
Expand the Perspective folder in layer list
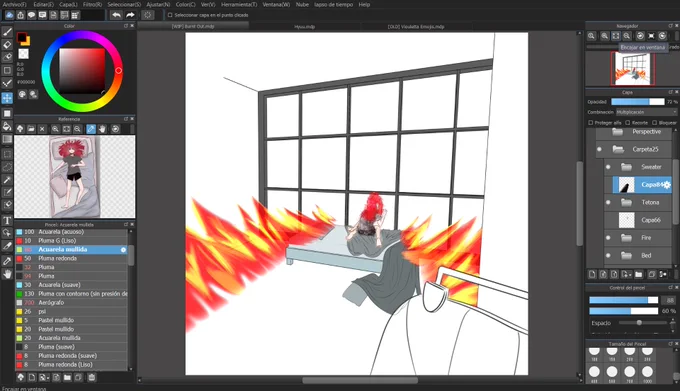pyautogui.click(x=618, y=131)
